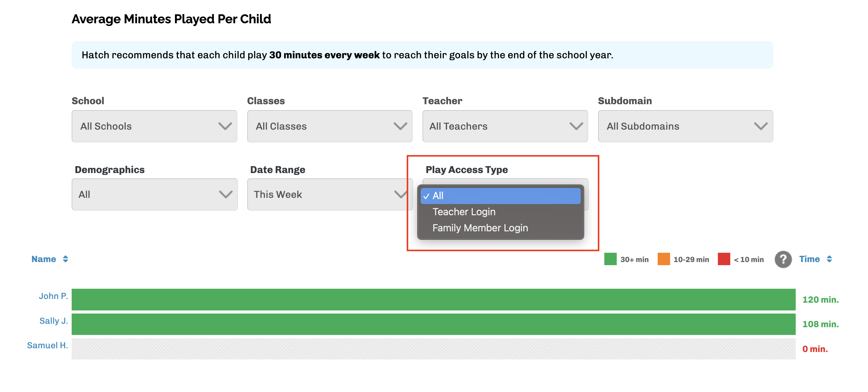This screenshot has height=392, width=868.
Task: Choose Family Member Login option
Action: (480, 228)
